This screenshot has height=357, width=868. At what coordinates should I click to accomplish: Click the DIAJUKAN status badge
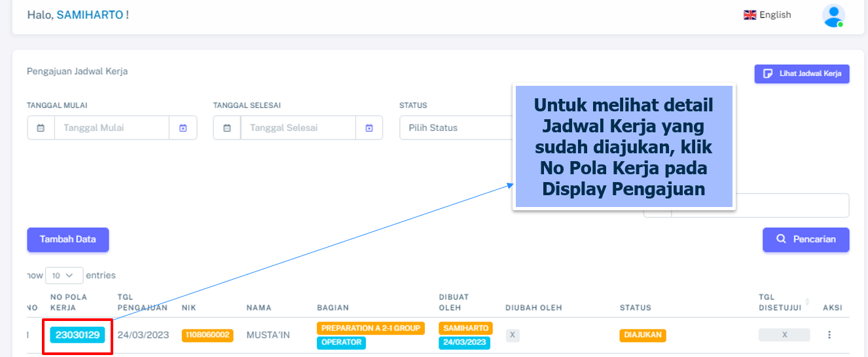642,335
